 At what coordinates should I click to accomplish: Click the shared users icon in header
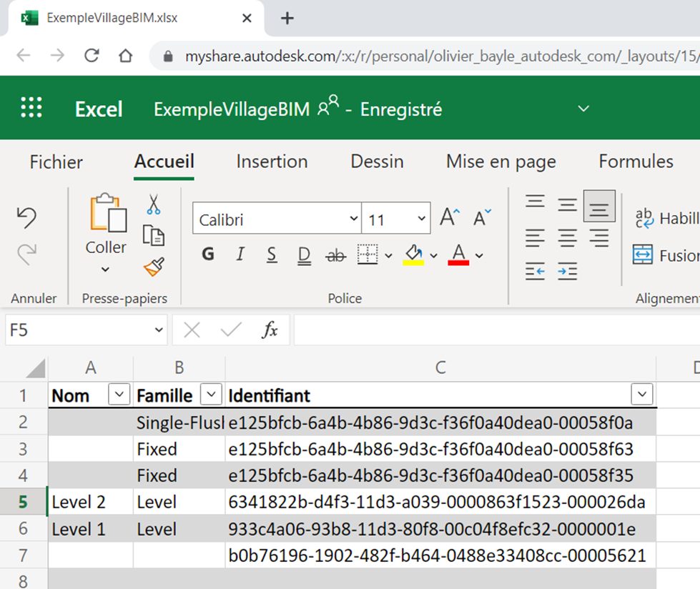pyautogui.click(x=328, y=106)
